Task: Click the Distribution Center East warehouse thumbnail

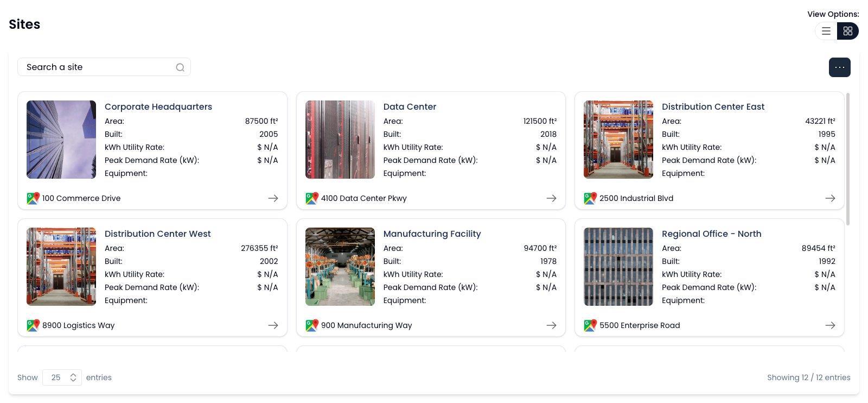Action: tap(618, 140)
